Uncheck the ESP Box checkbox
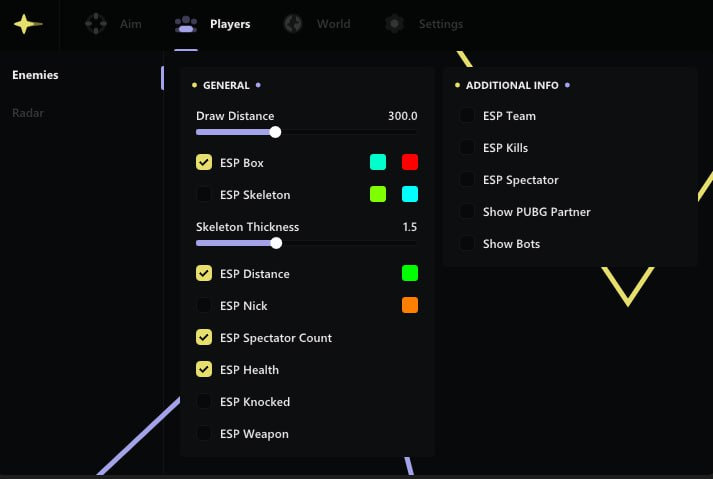The height and width of the screenshot is (479, 713). 204,162
